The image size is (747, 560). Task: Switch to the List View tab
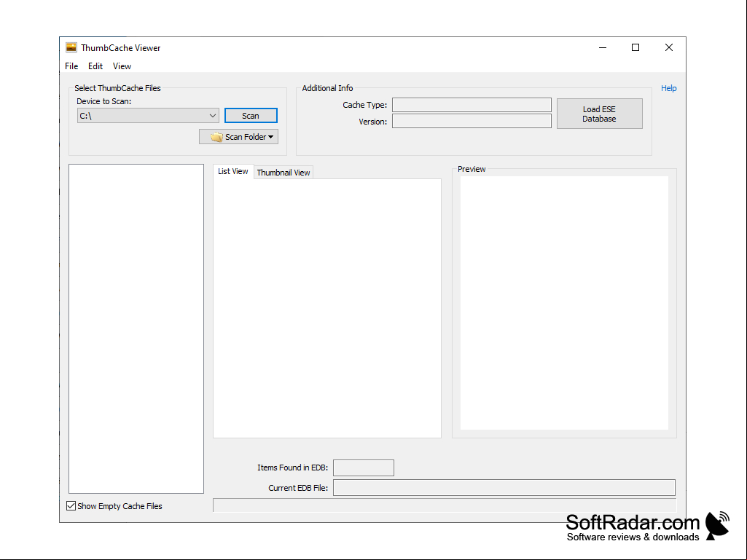tap(233, 171)
